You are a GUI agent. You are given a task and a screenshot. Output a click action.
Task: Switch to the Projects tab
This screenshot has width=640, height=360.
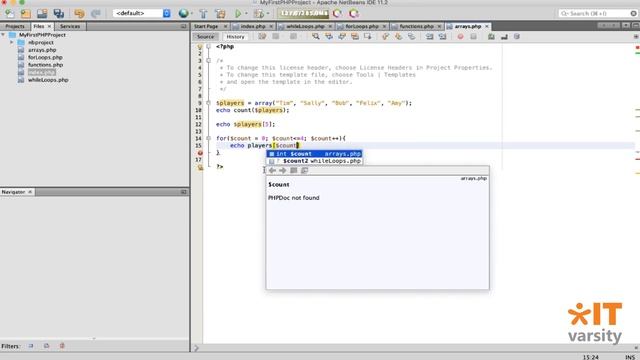tap(15, 26)
